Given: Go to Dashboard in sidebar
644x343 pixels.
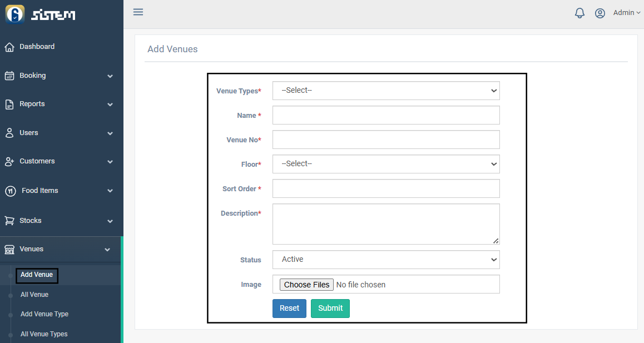Looking at the screenshot, I should pyautogui.click(x=37, y=46).
